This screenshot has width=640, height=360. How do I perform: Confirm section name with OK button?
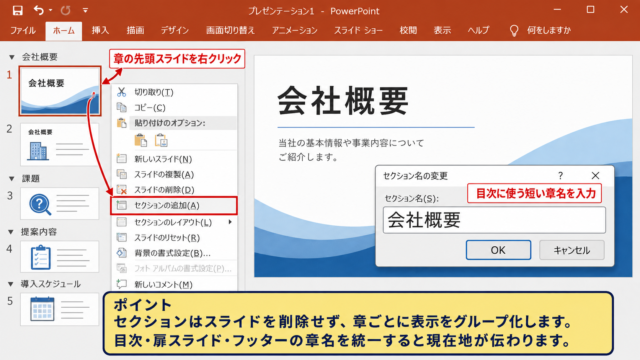tap(498, 250)
